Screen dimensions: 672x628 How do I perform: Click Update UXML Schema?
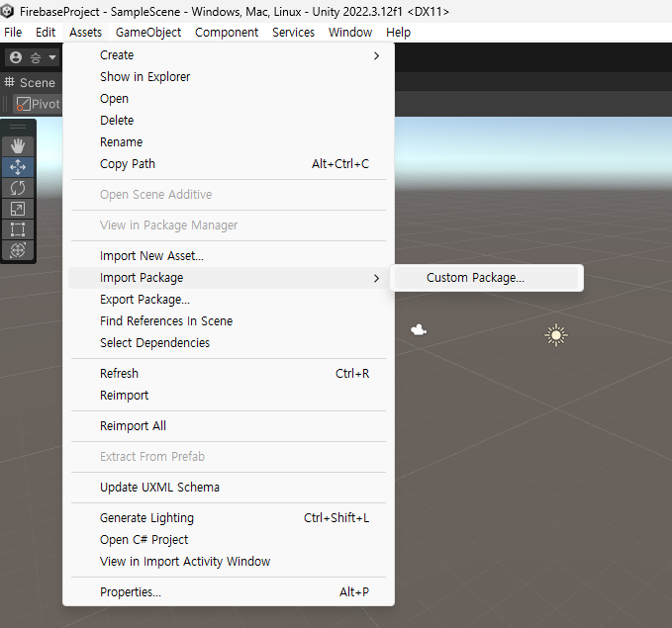tap(229, 487)
